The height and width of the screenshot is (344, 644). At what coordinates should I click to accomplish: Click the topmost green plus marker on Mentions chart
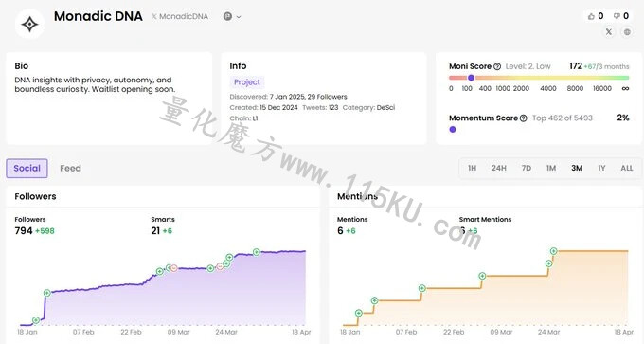554,251
